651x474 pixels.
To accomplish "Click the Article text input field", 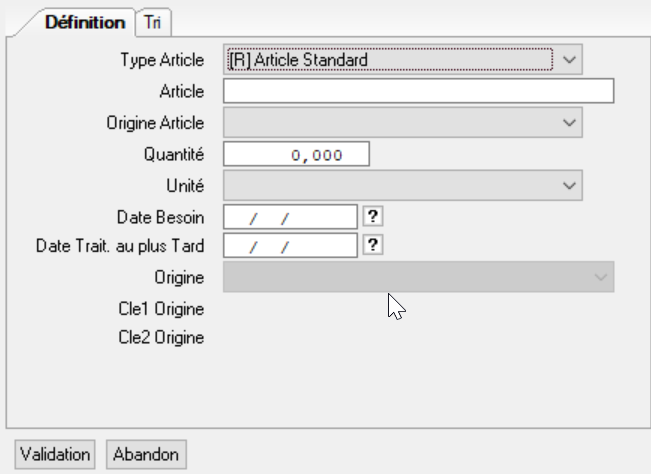I will pos(418,92).
